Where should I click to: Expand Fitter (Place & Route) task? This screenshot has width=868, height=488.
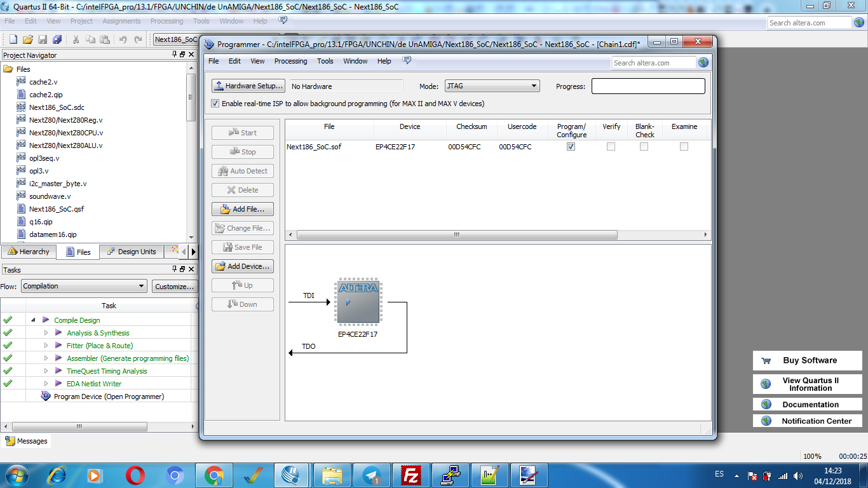(x=46, y=346)
